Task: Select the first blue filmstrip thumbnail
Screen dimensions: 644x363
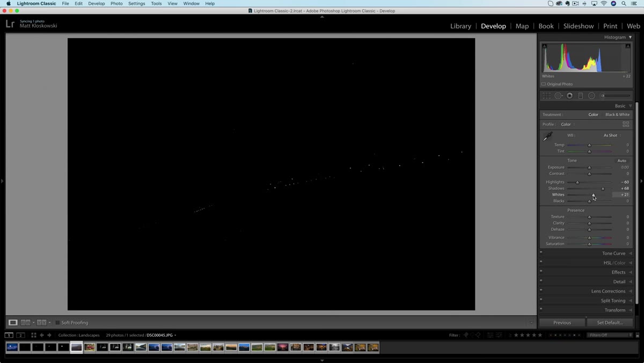Action: point(12,347)
